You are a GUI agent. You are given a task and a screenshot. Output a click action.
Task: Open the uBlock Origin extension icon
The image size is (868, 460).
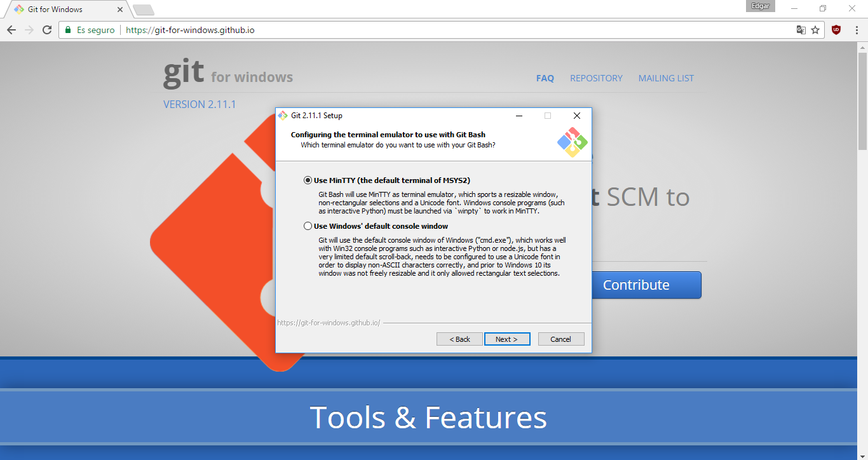point(836,30)
